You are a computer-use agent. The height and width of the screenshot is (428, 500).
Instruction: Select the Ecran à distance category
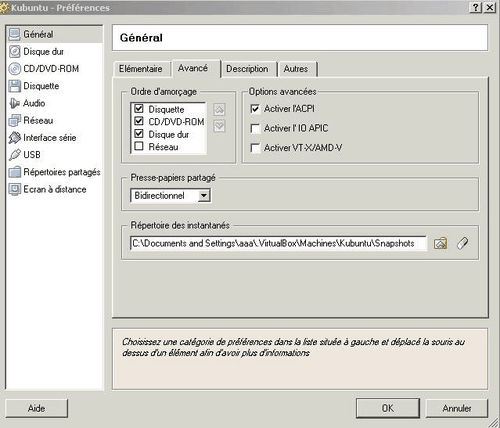tap(55, 189)
